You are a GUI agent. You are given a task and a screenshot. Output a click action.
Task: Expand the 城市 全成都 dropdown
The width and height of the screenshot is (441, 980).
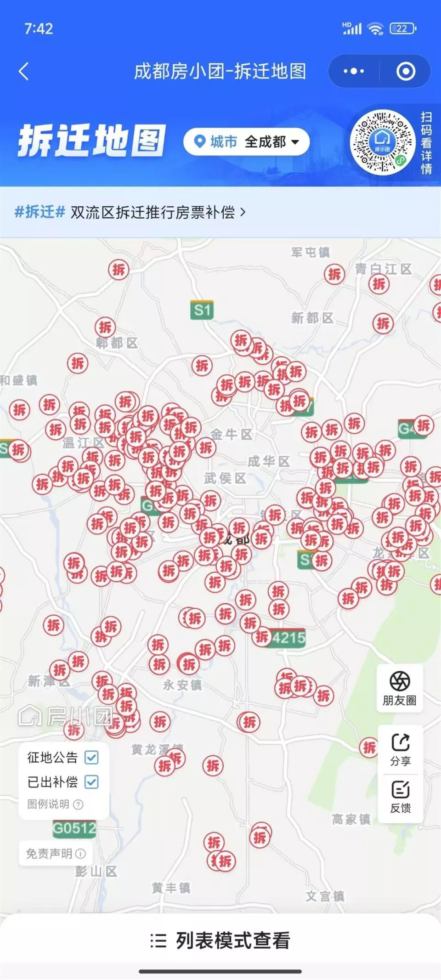click(246, 142)
